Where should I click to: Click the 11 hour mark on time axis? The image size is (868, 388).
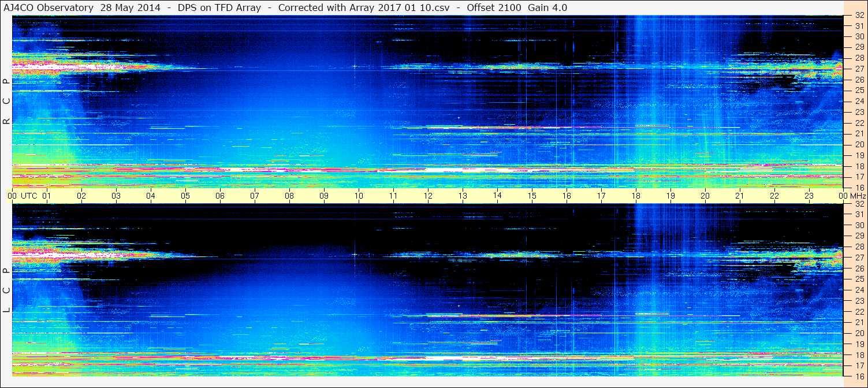(x=393, y=196)
